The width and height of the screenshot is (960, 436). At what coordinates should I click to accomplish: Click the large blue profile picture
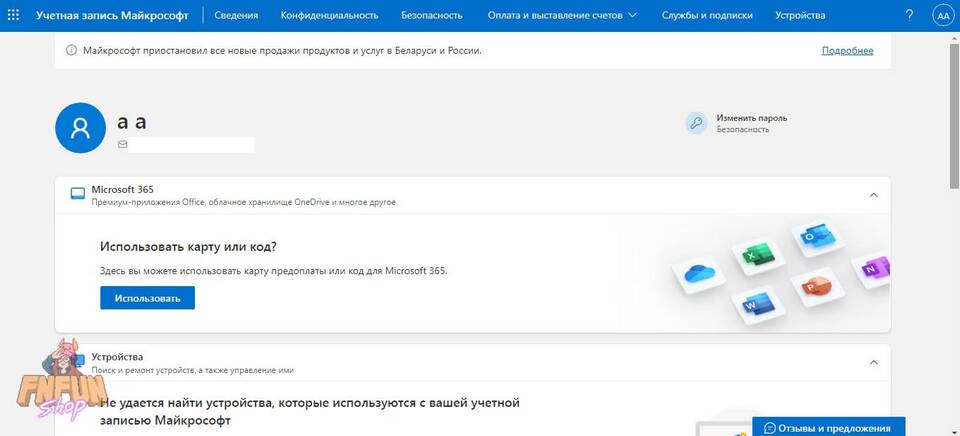(x=80, y=127)
